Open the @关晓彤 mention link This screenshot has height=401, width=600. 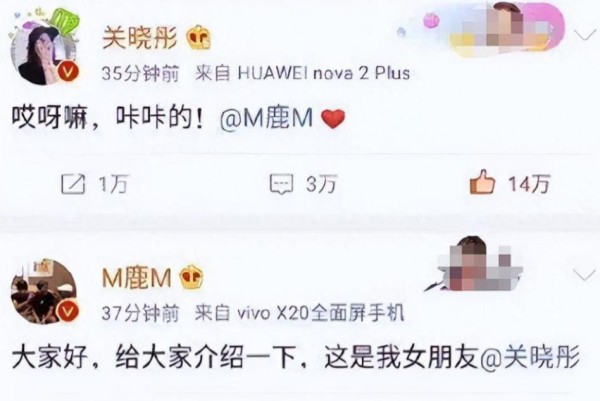coord(530,357)
